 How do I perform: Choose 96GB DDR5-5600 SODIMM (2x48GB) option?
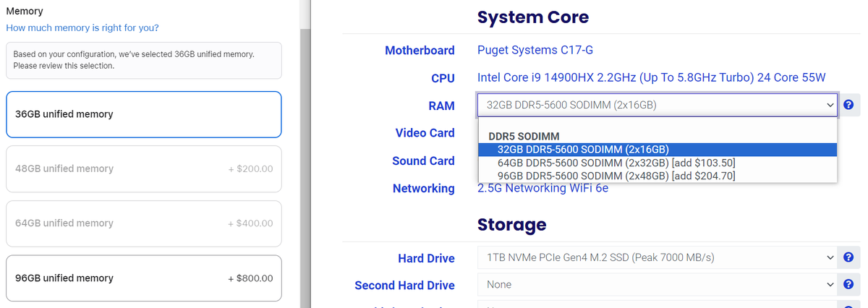[x=658, y=176]
